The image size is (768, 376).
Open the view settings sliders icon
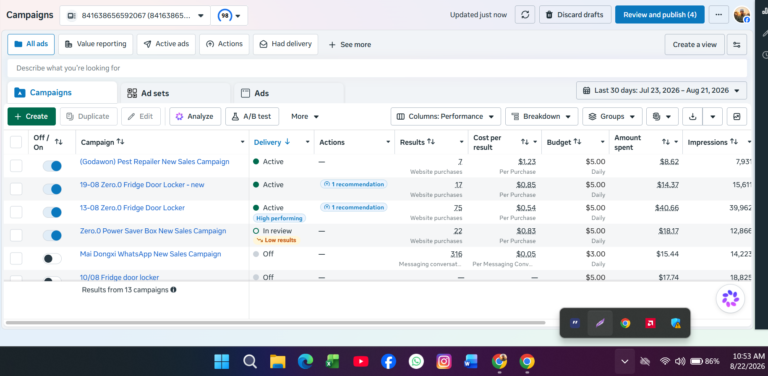tap(737, 45)
